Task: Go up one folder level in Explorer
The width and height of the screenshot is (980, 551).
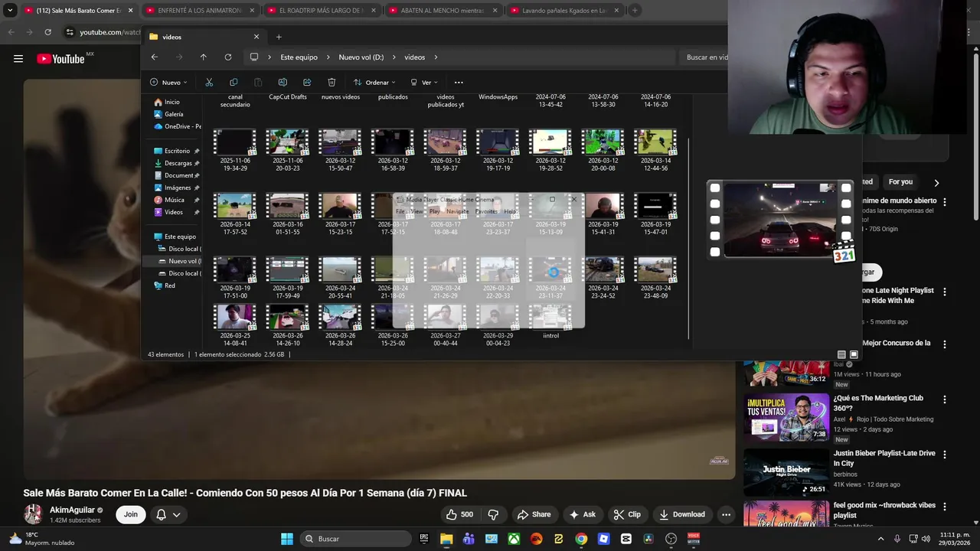Action: (203, 57)
